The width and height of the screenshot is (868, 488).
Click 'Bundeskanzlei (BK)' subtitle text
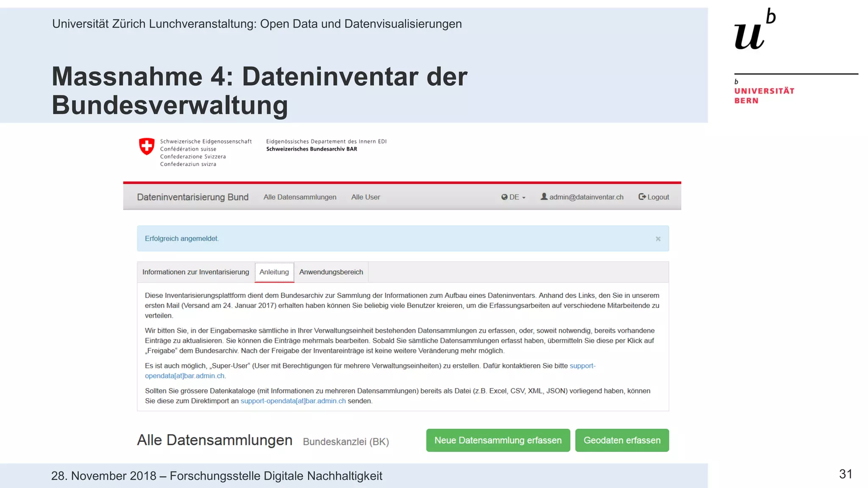(x=346, y=442)
